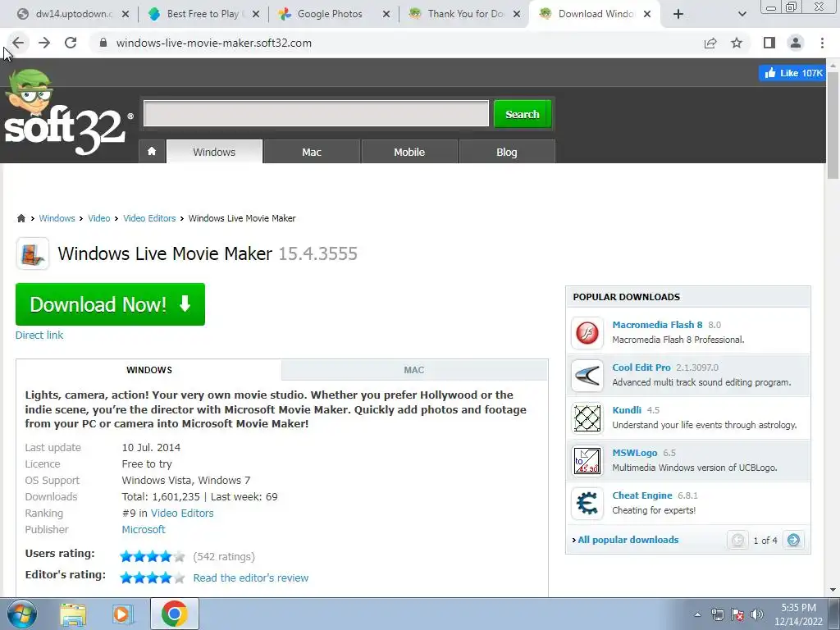Viewport: 840px width, 630px height.
Task: Go to previous popular downloads page
Action: click(737, 540)
